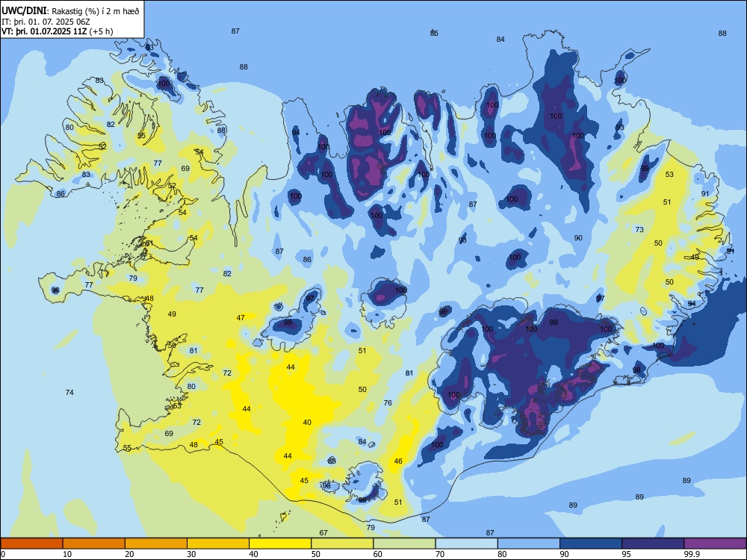Click the legend scale label '95'
This screenshot has width=747, height=560.
[x=627, y=554]
